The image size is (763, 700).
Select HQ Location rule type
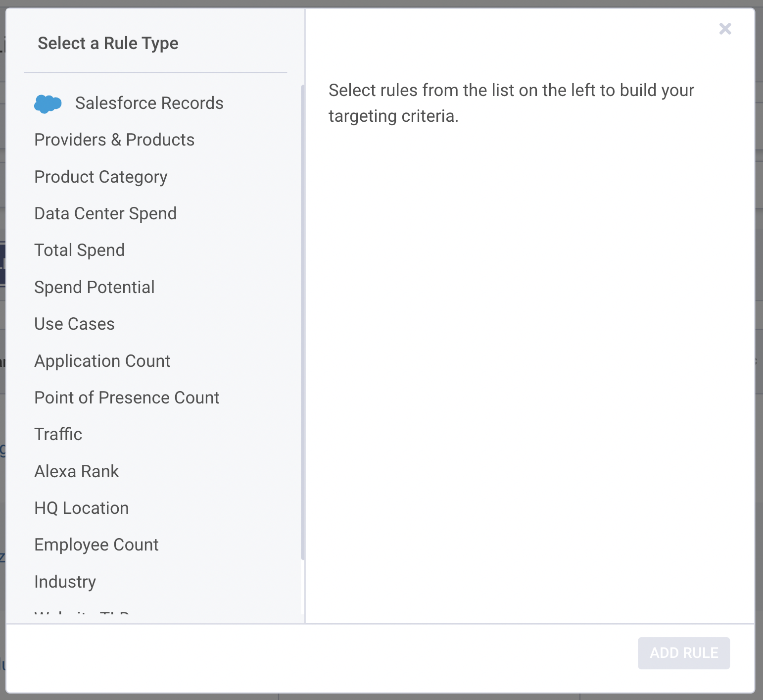click(x=82, y=508)
